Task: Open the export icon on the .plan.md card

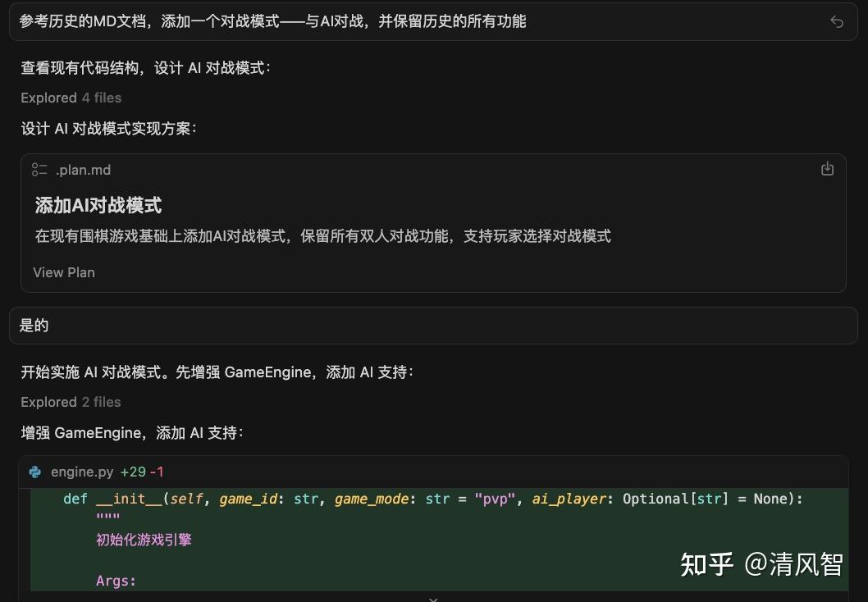Action: pyautogui.click(x=827, y=168)
